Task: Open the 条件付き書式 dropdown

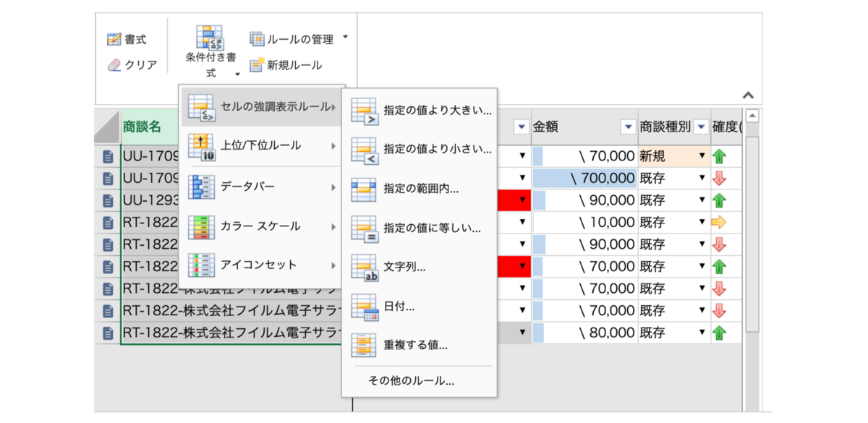Action: click(x=210, y=52)
